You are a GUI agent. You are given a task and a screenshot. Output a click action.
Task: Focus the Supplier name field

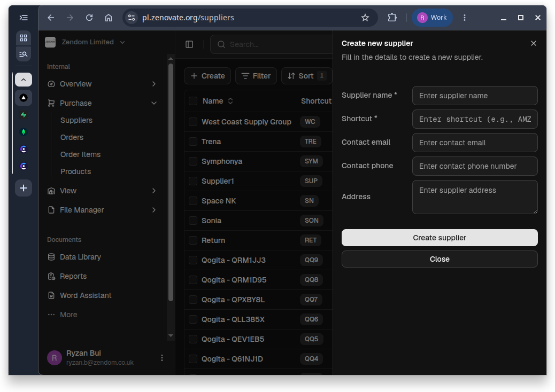pos(475,96)
